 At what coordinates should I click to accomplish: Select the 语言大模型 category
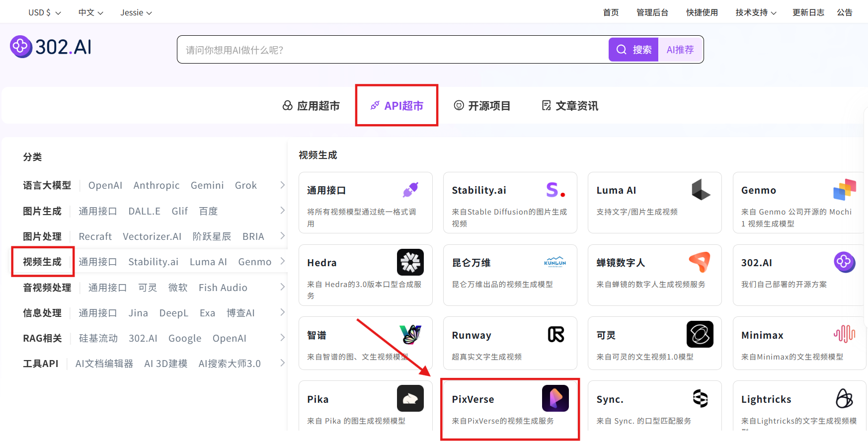[47, 185]
